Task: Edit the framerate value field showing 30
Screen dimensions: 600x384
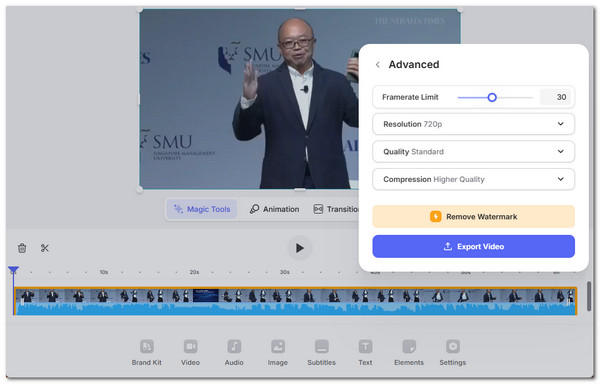Action: pos(555,97)
